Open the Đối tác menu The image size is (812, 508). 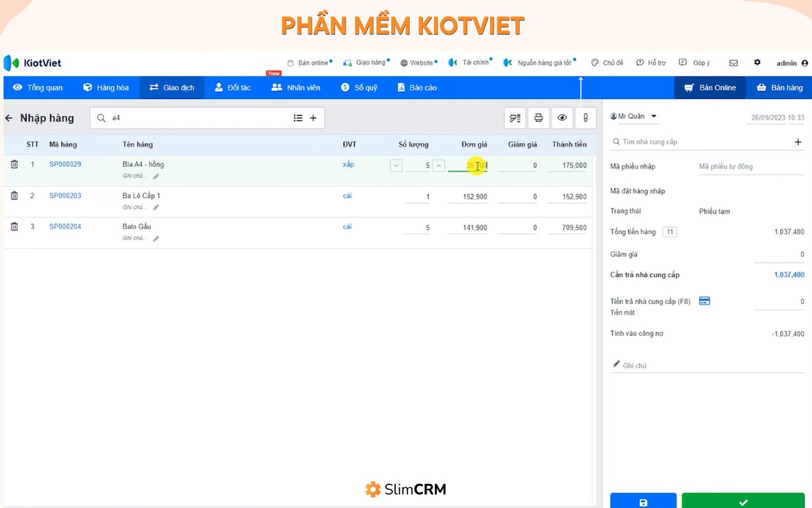click(x=233, y=88)
